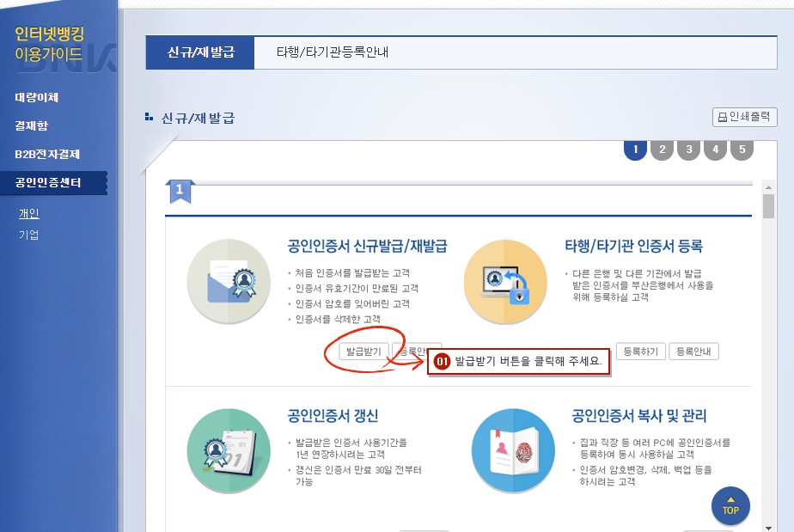Viewport: 794px width, 532px height.
Task: Click the 타행/타기관 인증서 등록 heading
Action: tap(634, 247)
